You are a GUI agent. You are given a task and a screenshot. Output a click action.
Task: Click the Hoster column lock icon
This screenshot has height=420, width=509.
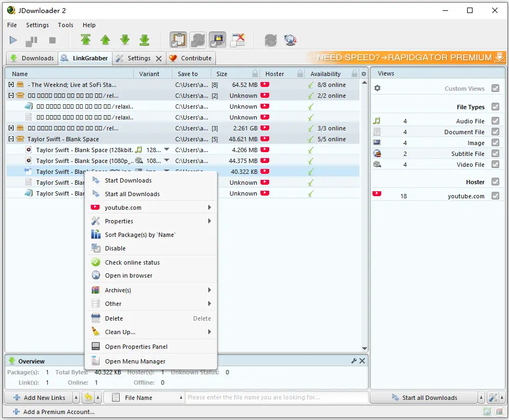tap(300, 73)
